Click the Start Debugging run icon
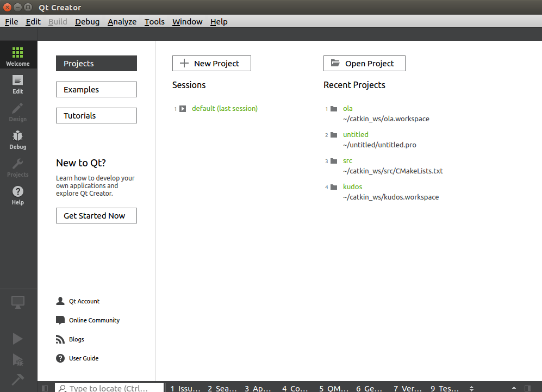 (x=17, y=360)
